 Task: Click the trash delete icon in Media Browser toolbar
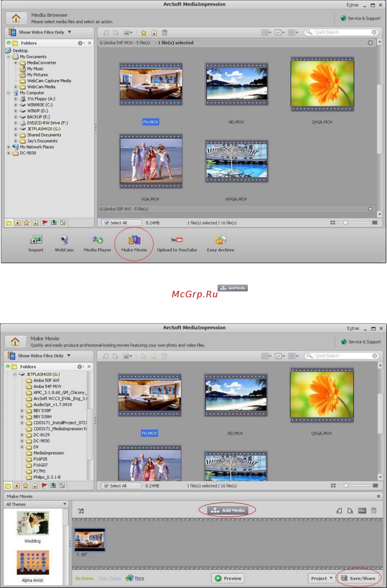[x=165, y=32]
